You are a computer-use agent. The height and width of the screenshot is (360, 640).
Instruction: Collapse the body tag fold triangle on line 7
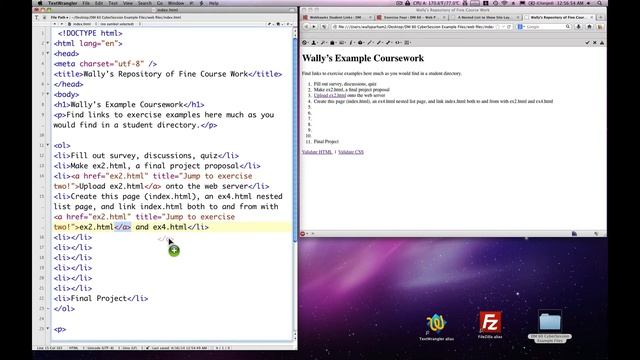pos(48,94)
